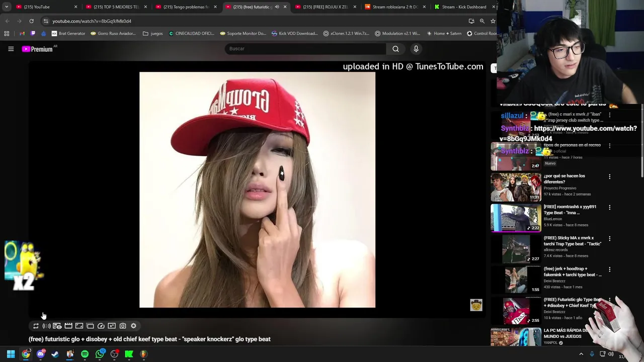The image size is (644, 362).
Task: View site information icon in address bar
Action: 46,21
